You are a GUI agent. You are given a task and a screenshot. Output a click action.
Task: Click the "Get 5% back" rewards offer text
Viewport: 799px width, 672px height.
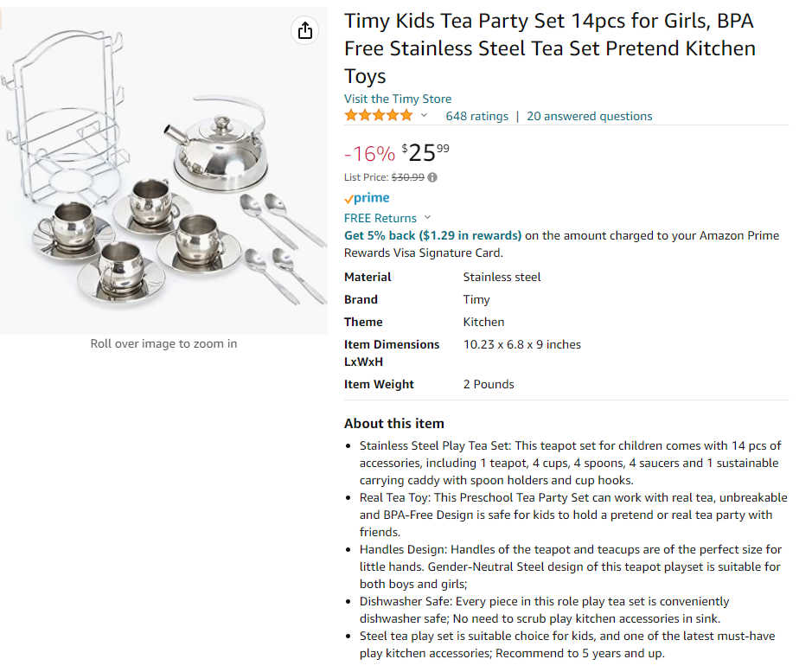(432, 235)
